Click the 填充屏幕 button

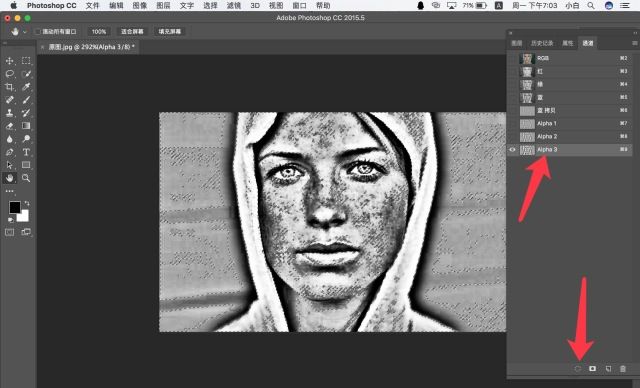170,31
